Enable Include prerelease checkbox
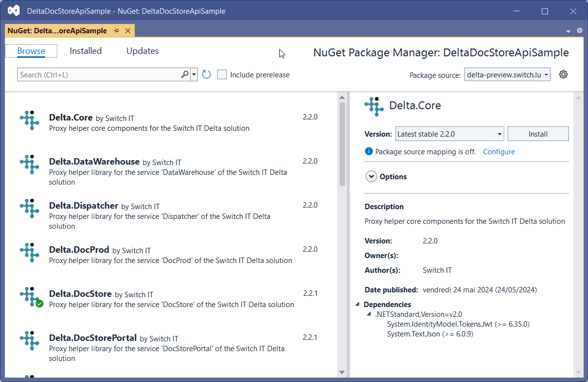The height and width of the screenshot is (382, 588). pos(222,75)
